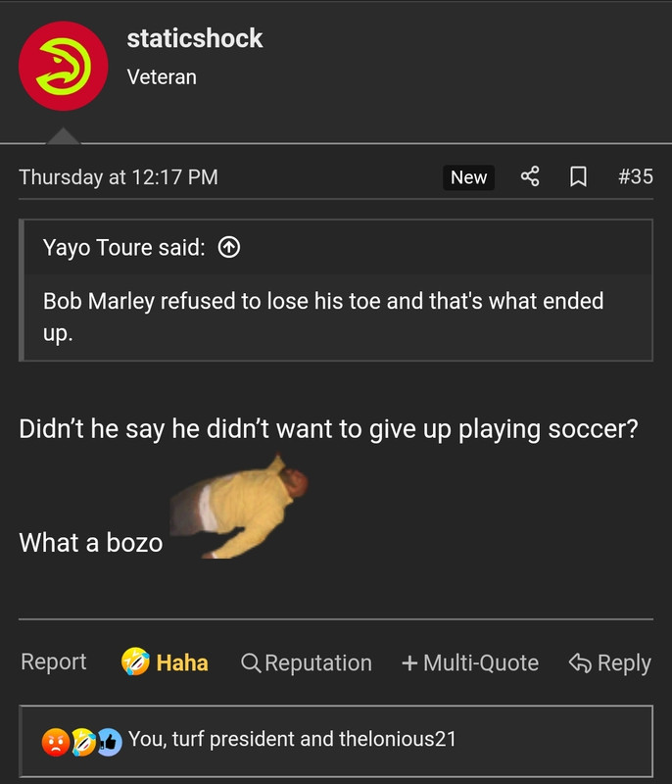The height and width of the screenshot is (784, 672).
Task: Click the reply arrow icon
Action: click(580, 663)
